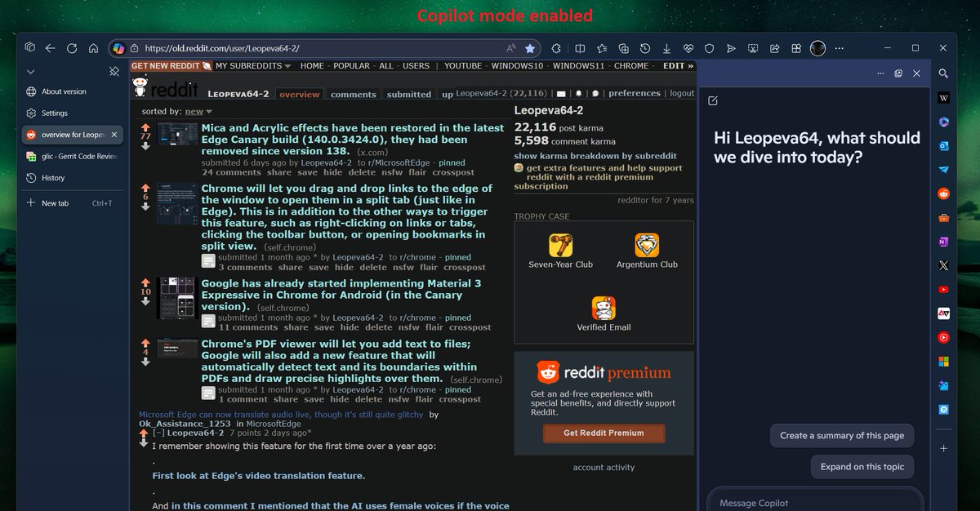The width and height of the screenshot is (980, 511).
Task: Collapse the vertical tabs pane chevron
Action: pos(31,72)
